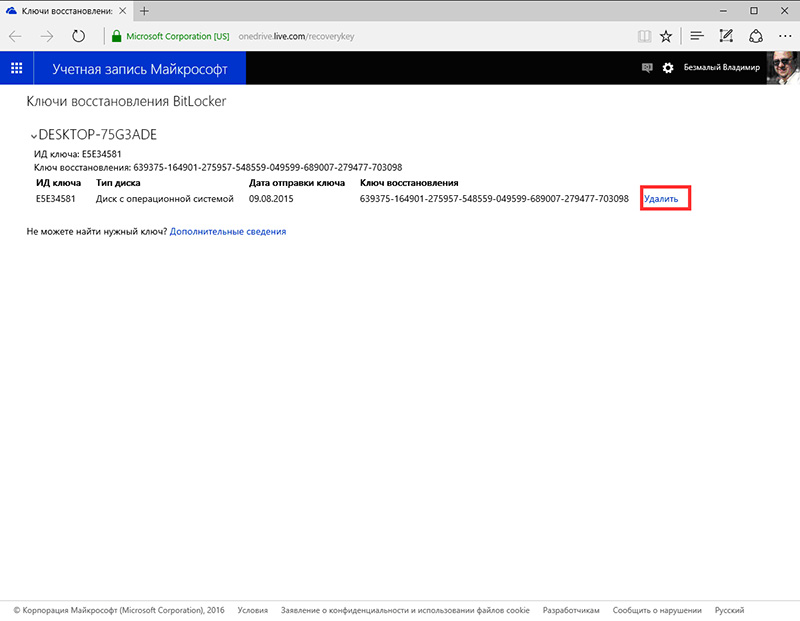Click the Удалить link for key E5E34581

[x=661, y=199]
